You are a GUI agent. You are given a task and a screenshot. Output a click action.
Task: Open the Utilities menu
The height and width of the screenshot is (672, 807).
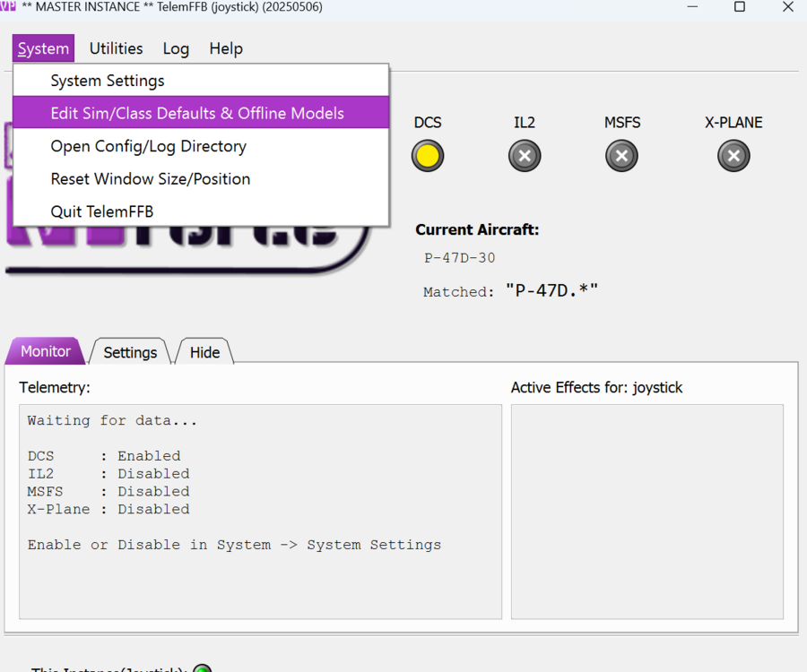(117, 48)
